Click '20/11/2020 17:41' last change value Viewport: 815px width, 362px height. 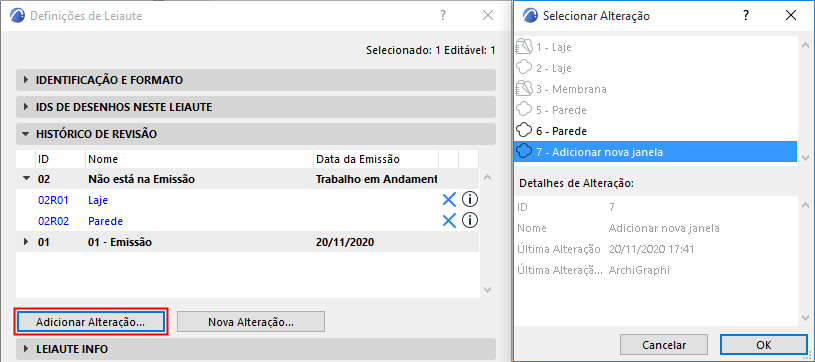point(651,249)
